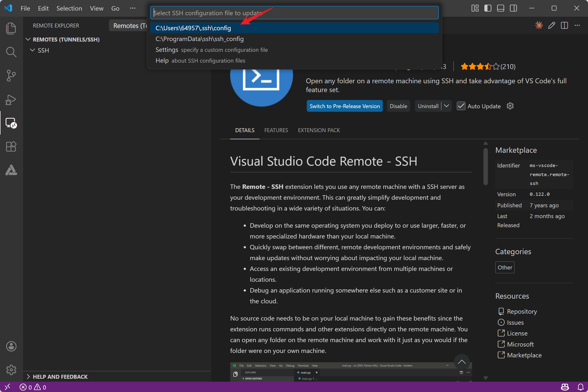The image size is (588, 392).
Task: Focus the SSH configuration file search field
Action: click(x=294, y=13)
